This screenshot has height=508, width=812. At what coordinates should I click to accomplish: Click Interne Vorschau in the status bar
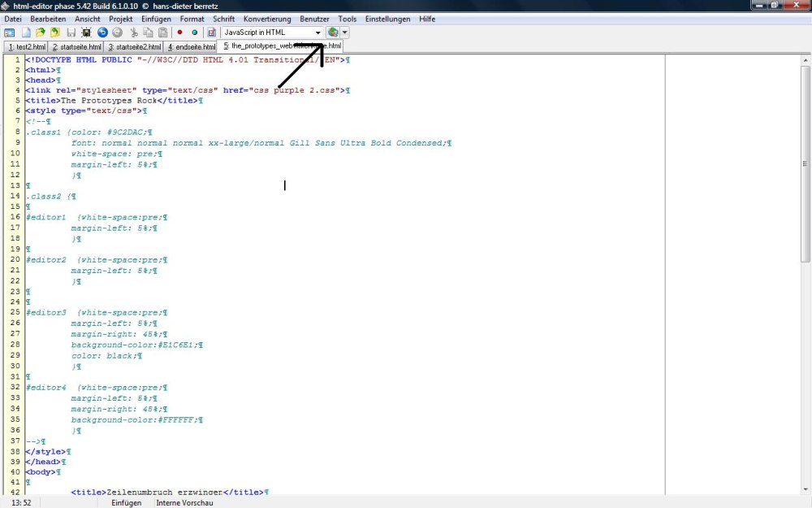click(x=184, y=503)
